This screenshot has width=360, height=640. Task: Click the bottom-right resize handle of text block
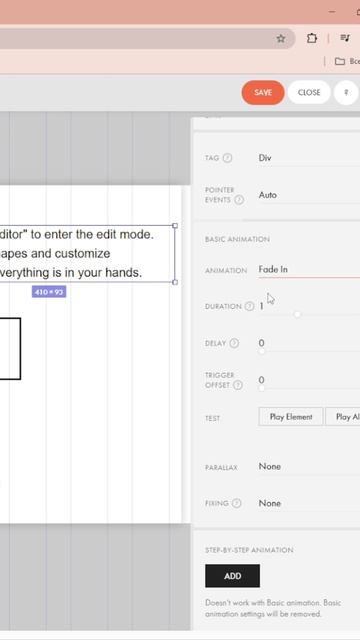coord(175,282)
